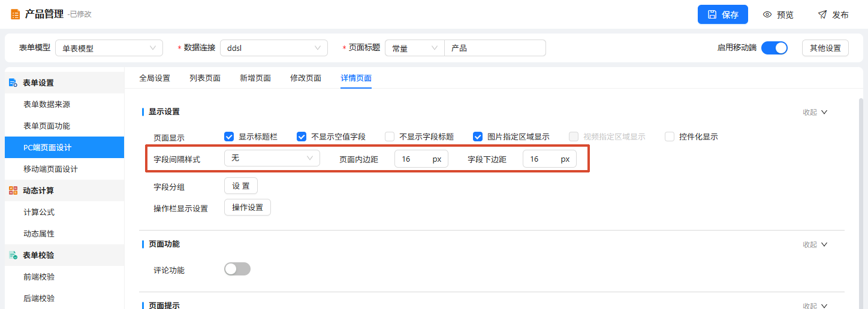Click the 字段下边距 value field
This screenshot has width=868, height=309.
(x=550, y=159)
